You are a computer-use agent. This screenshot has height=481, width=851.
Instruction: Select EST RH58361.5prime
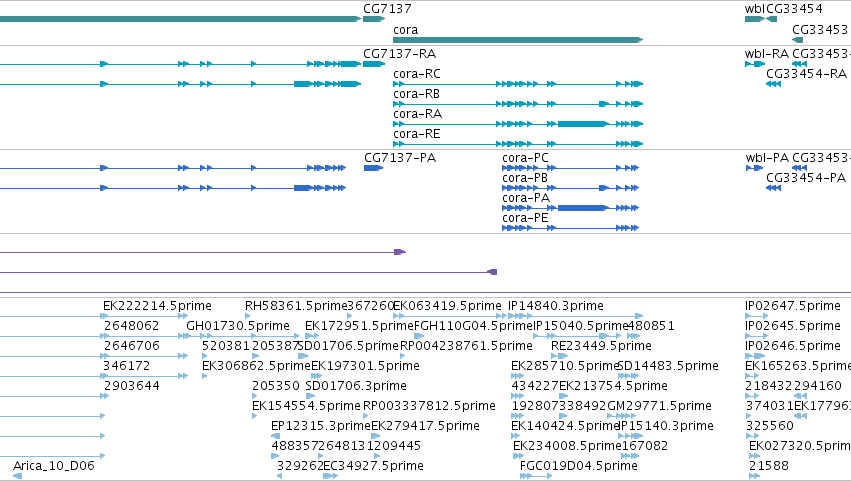[x=296, y=306]
